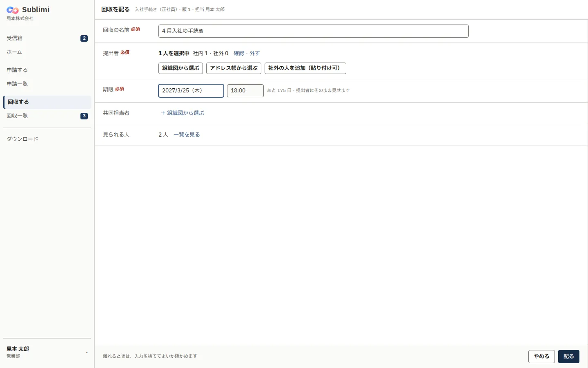Viewport: 588px width, 368px height.
Task: Click 一覧を見る link for 見られる人
Action: (x=187, y=135)
